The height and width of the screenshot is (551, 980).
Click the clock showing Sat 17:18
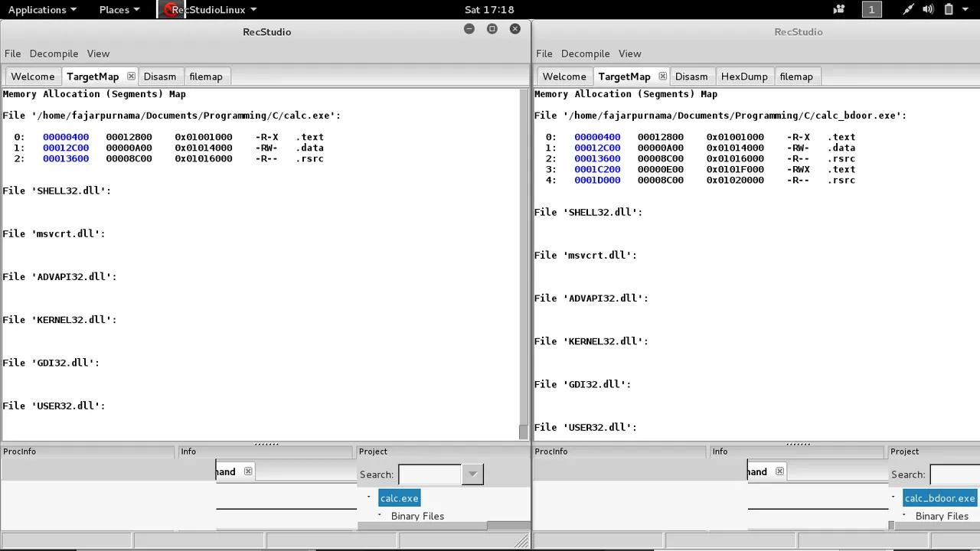pyautogui.click(x=489, y=9)
